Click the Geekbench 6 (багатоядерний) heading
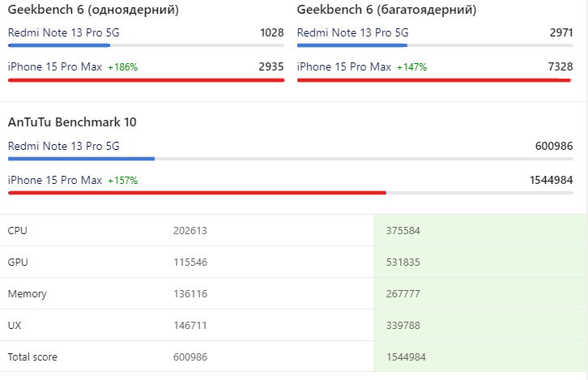This screenshot has height=380, width=588. pyautogui.click(x=386, y=10)
